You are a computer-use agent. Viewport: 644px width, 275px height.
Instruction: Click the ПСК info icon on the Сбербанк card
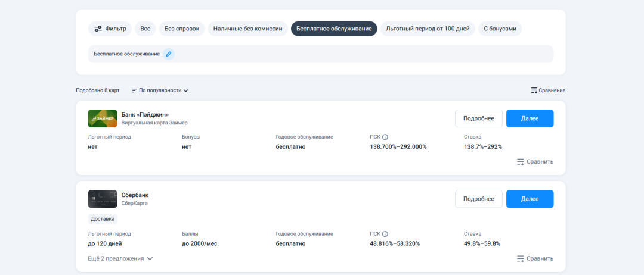click(x=385, y=235)
